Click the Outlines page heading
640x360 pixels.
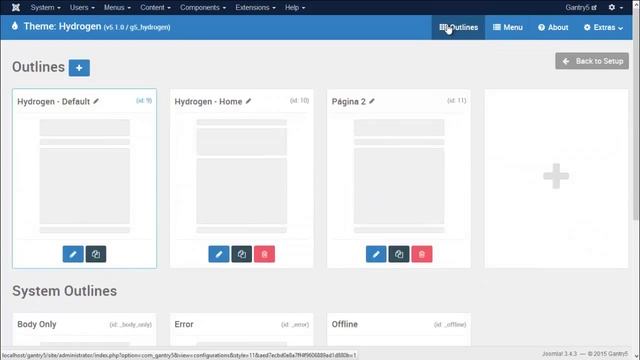pos(38,67)
